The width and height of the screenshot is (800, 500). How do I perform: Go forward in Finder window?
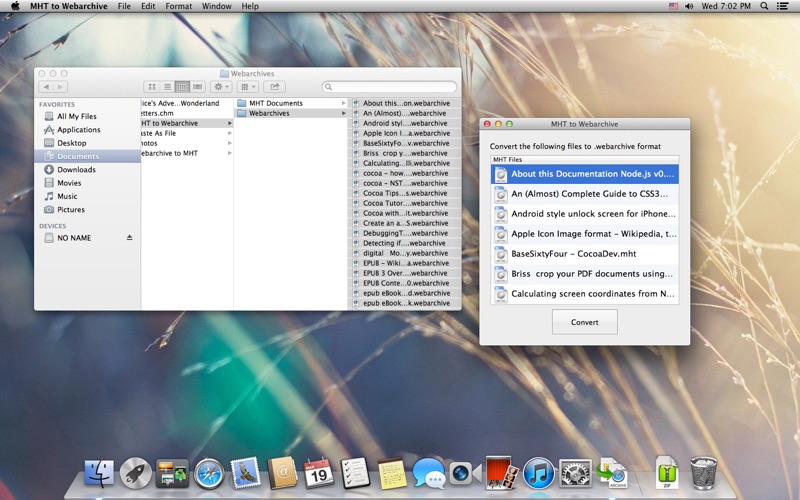click(60, 87)
